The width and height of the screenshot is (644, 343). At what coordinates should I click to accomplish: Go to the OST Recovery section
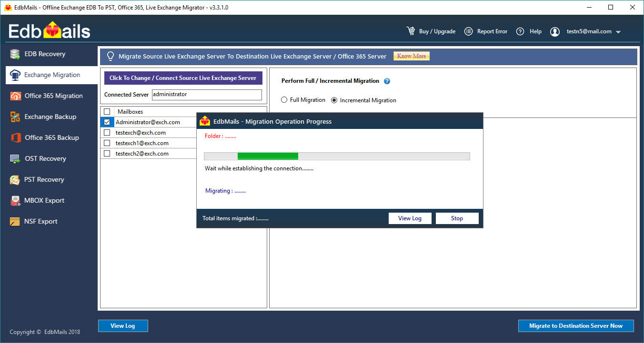51,159
